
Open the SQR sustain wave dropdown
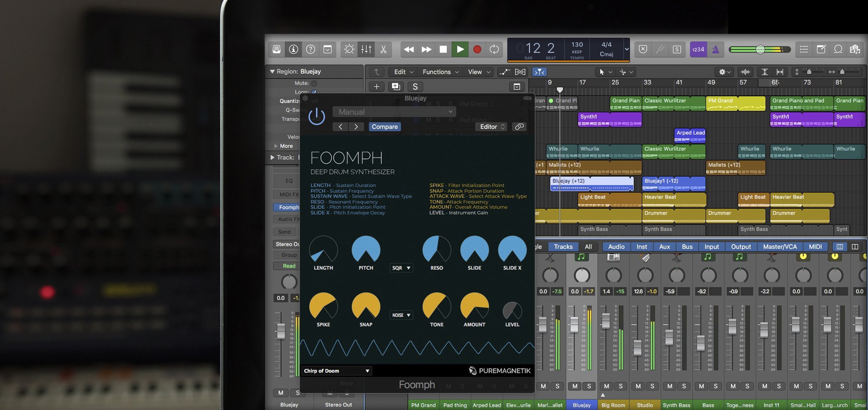[401, 268]
